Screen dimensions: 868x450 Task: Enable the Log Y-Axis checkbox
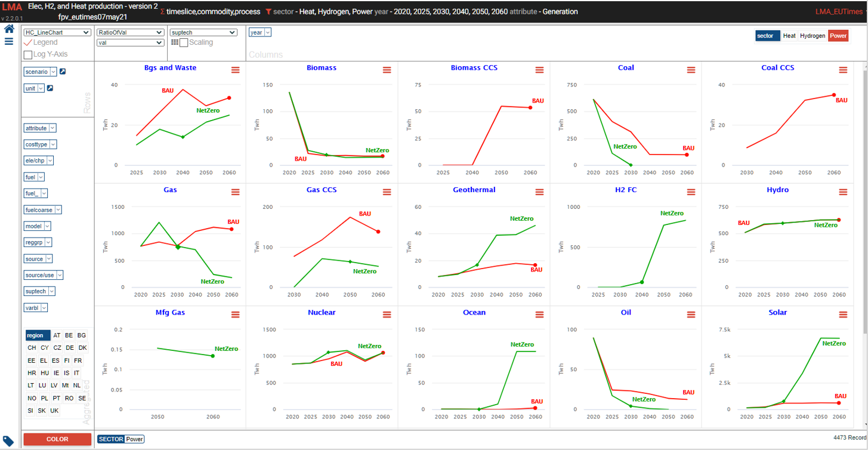click(x=27, y=55)
